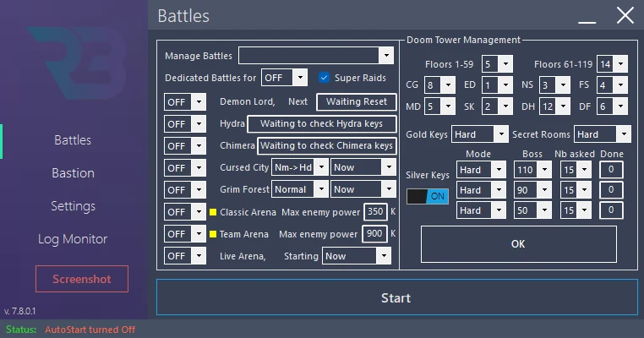Screen dimensions: 644x338
Task: Open Silver Keys Mode dropdown for boss 110
Action: coord(481,170)
